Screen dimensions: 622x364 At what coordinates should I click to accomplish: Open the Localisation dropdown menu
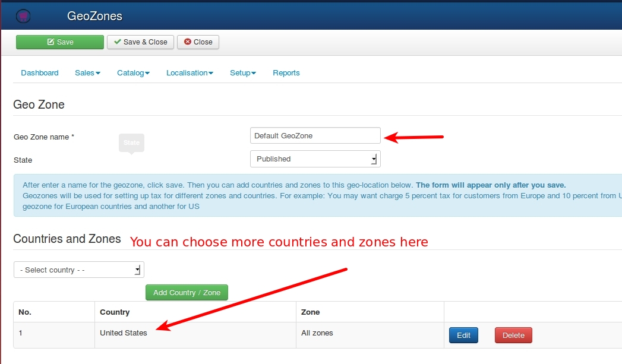tap(190, 73)
